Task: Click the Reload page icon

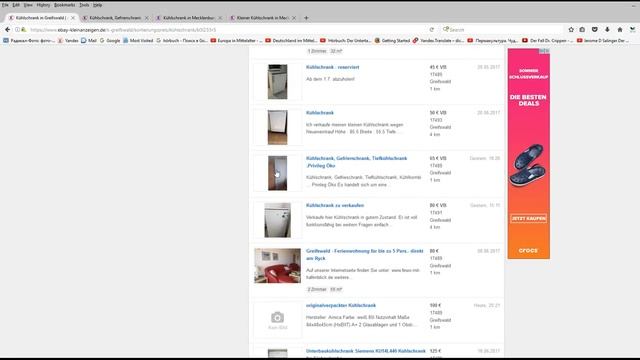Action: [x=432, y=30]
